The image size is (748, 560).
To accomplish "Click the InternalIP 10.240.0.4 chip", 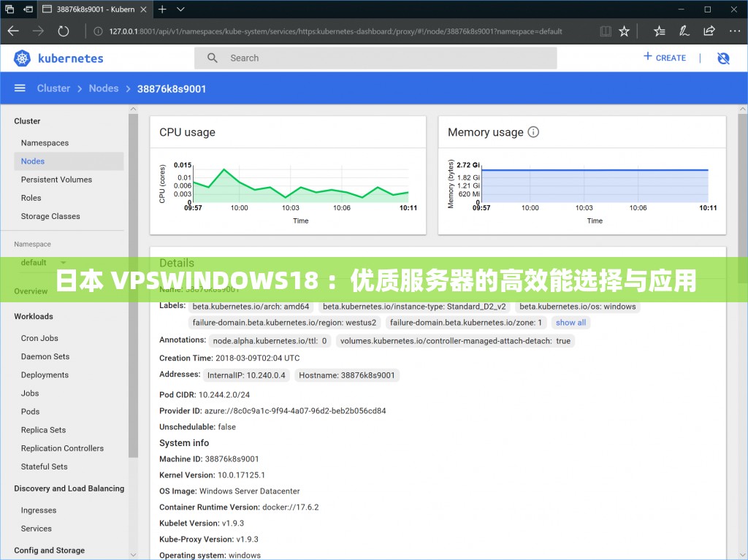I will [x=246, y=375].
